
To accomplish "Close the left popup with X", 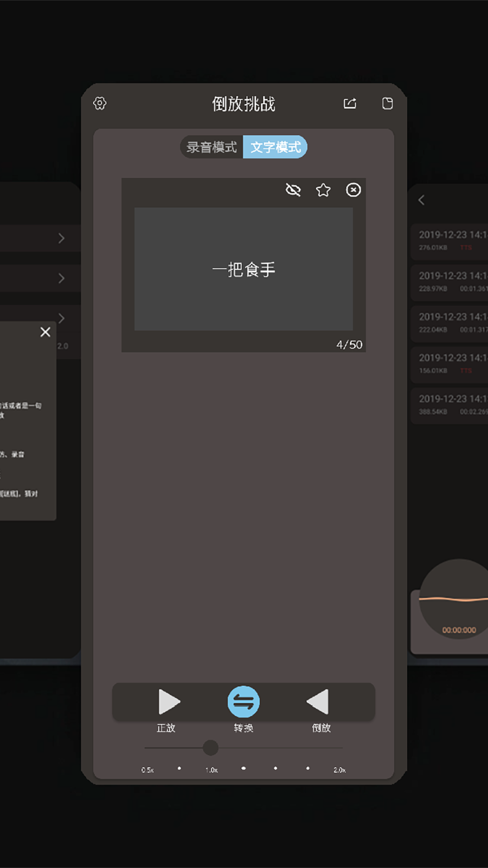I will coord(46,332).
